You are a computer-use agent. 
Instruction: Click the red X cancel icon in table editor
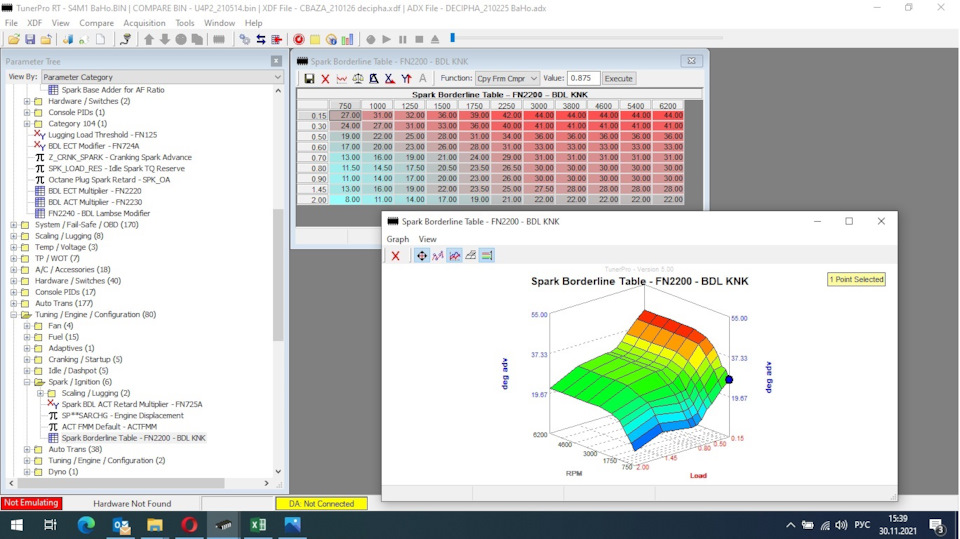click(325, 78)
